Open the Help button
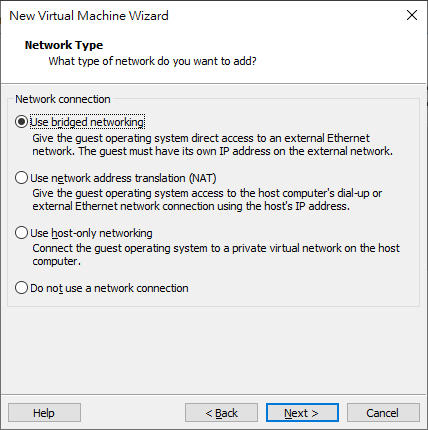 point(44,413)
